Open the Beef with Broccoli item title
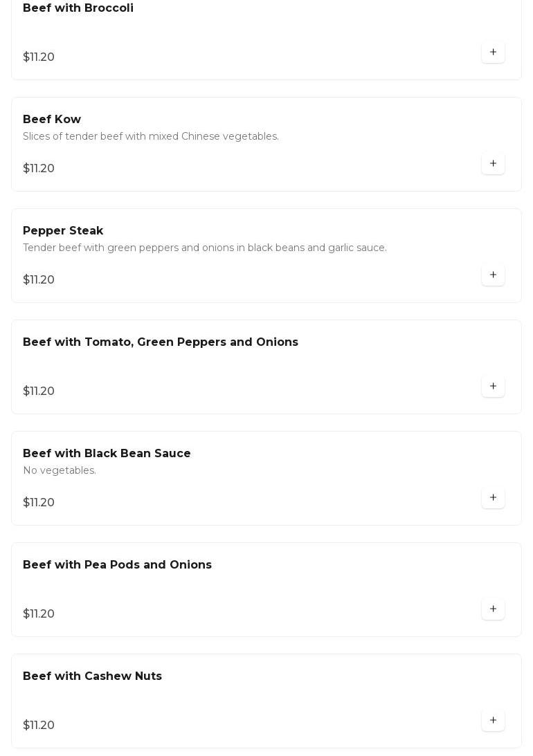Viewport: 533px width, 756px height. (78, 8)
